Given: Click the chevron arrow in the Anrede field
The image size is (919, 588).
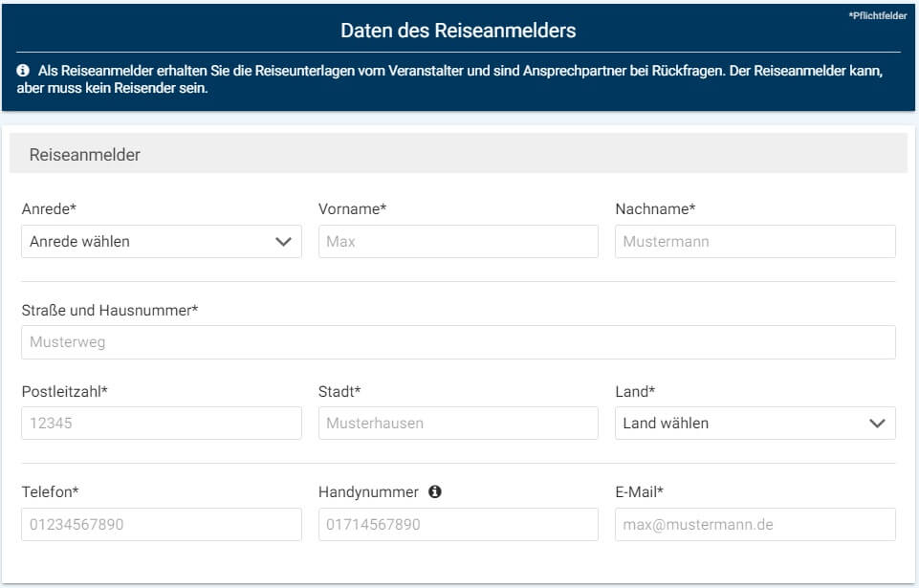Looking at the screenshot, I should 283,242.
